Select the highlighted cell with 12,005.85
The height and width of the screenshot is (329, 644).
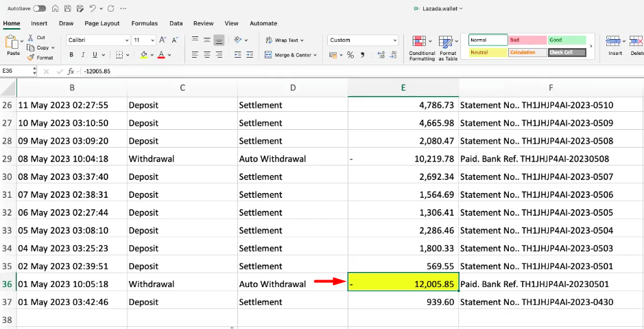tap(403, 284)
